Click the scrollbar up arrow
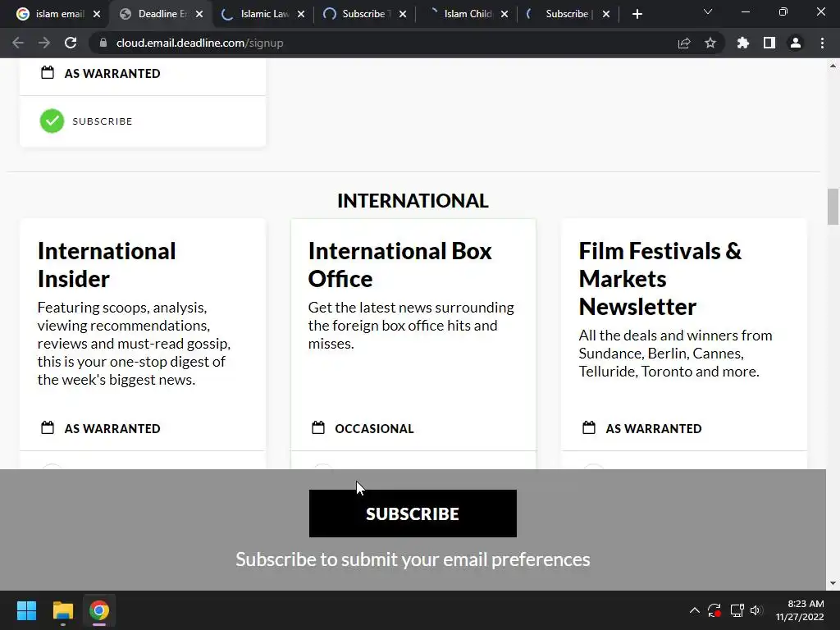This screenshot has height=630, width=840. tap(833, 66)
